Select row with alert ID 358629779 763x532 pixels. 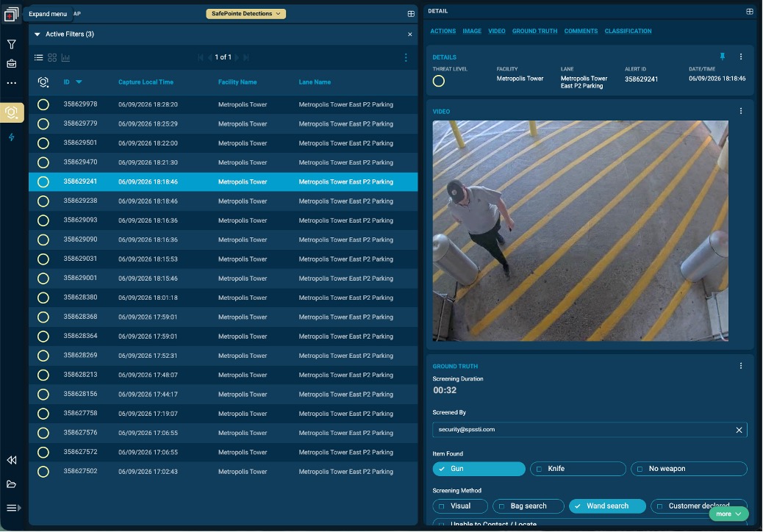(223, 124)
